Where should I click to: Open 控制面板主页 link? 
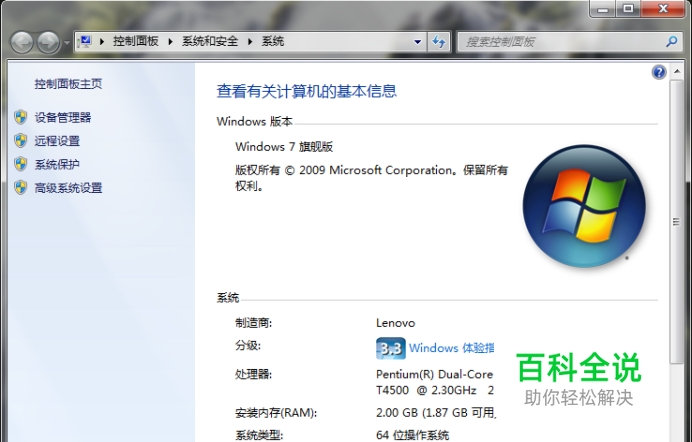tap(68, 84)
